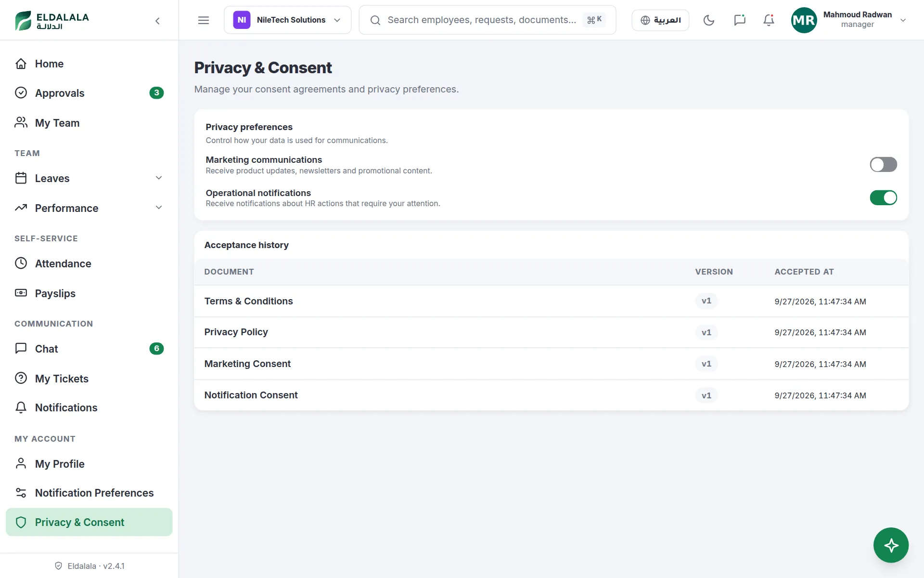Select Privacy & Consent sidebar item
This screenshot has width=924, height=578.
tap(89, 522)
